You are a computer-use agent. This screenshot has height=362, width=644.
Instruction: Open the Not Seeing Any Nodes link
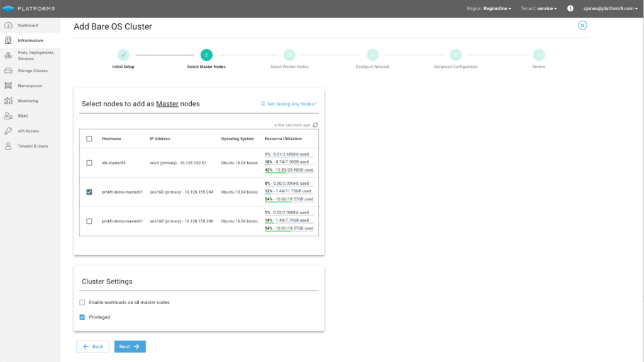(x=289, y=104)
